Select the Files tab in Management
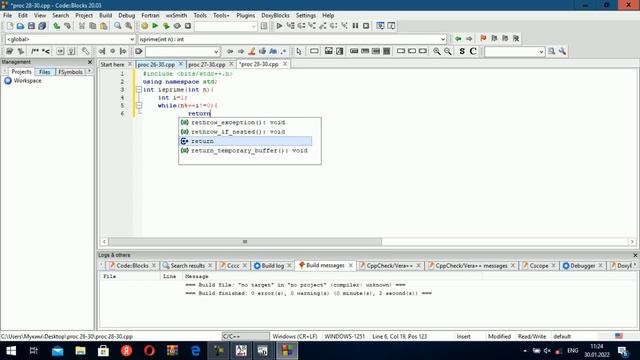The width and height of the screenshot is (640, 360). pos(44,72)
